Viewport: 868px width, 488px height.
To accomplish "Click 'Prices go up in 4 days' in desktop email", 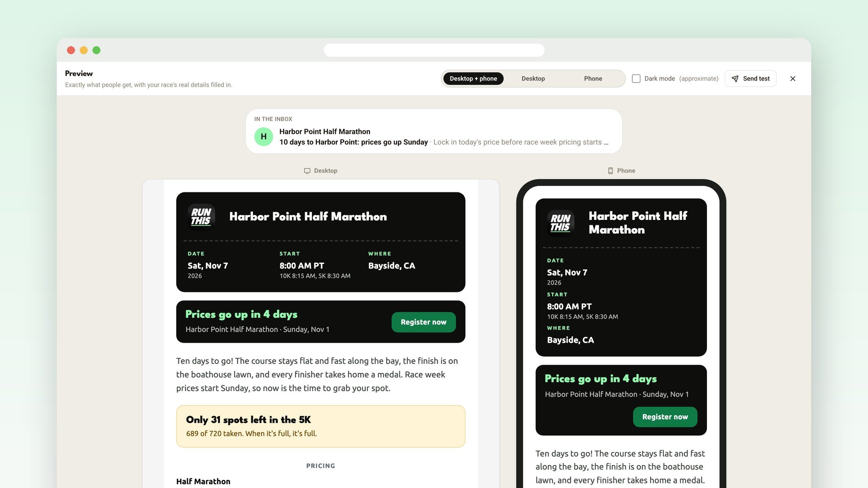I will pos(241,314).
